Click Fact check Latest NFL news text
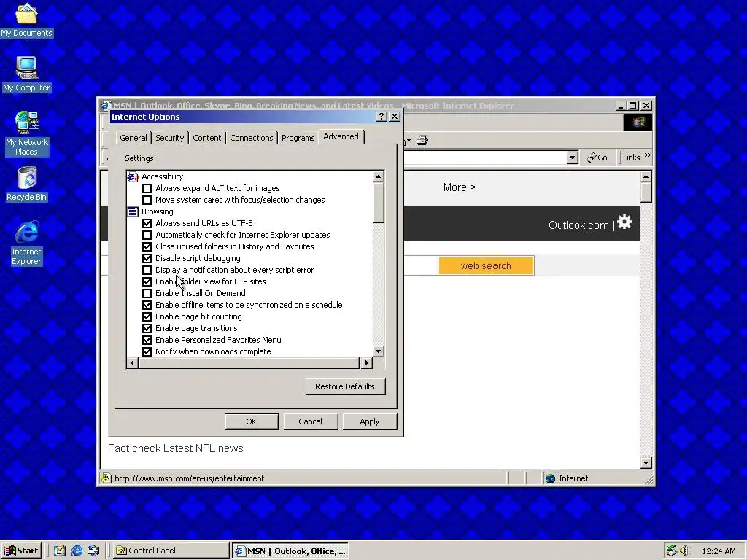This screenshot has height=560, width=747. [175, 448]
